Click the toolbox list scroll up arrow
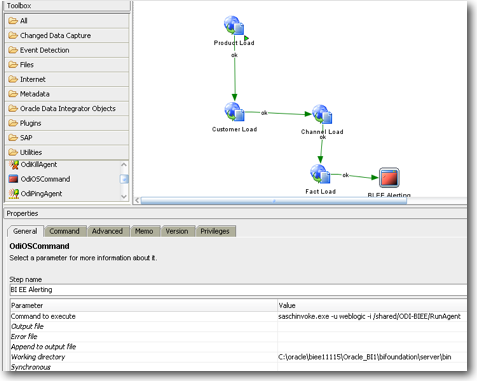The width and height of the screenshot is (477, 381). (124, 165)
